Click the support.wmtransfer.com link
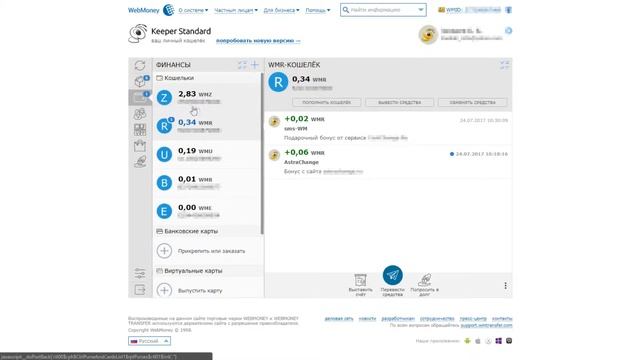Screen dimensions: 640x360 coord(487,325)
